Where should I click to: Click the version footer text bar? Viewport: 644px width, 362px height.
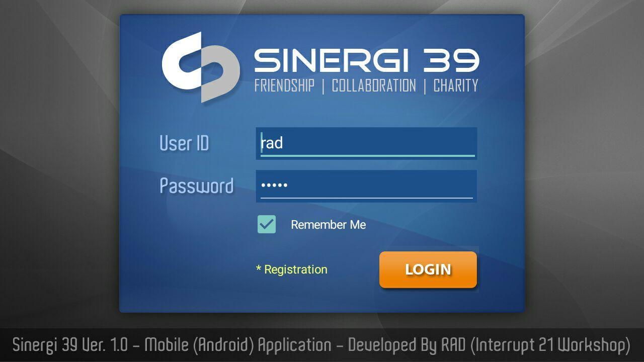click(x=322, y=345)
